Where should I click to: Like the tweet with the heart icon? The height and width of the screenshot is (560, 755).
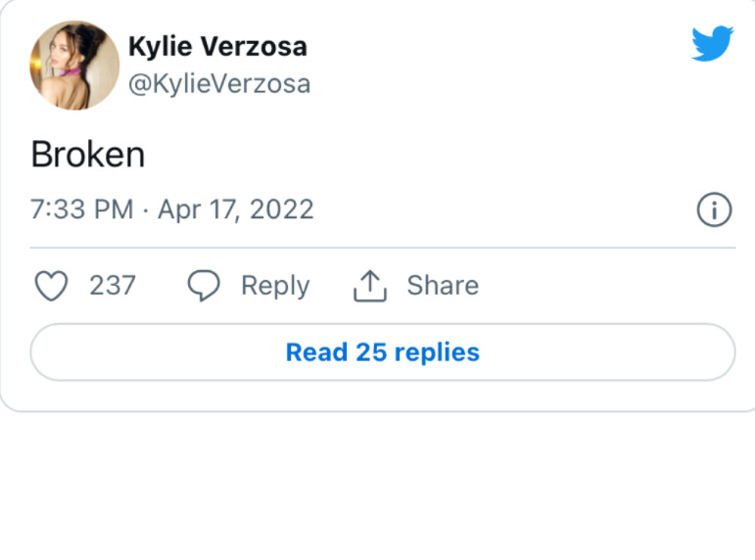51,286
